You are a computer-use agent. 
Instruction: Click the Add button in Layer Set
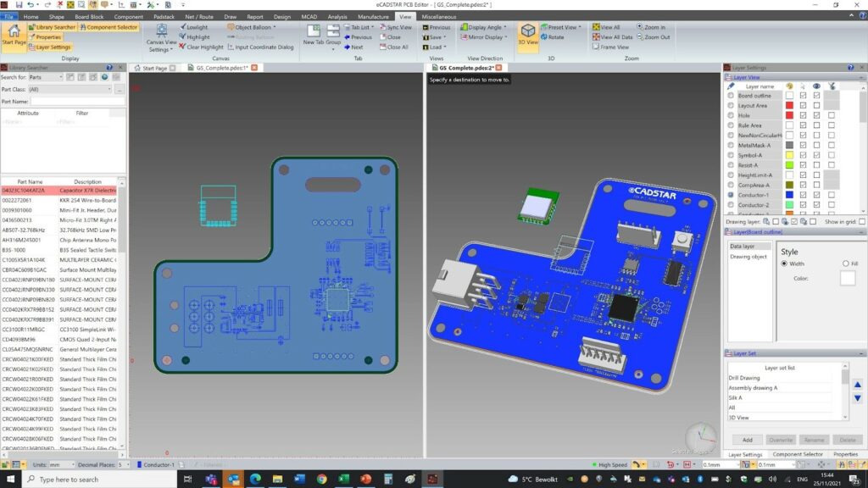[748, 440]
